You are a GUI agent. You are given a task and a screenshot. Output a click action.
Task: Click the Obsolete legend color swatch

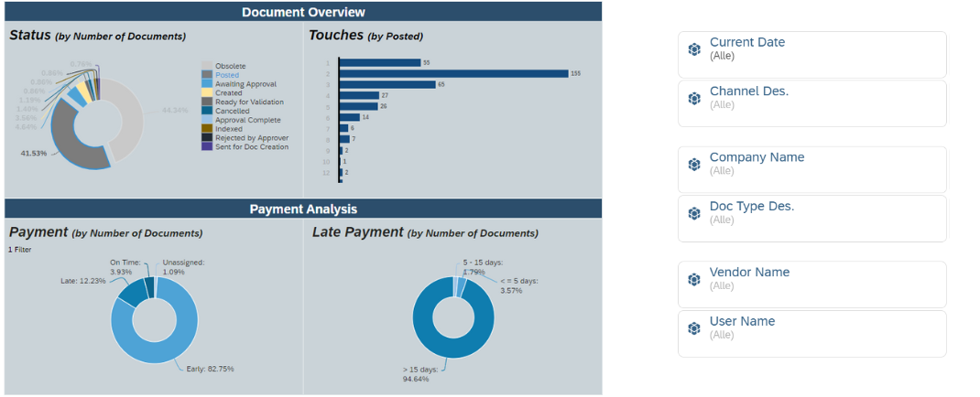(207, 66)
